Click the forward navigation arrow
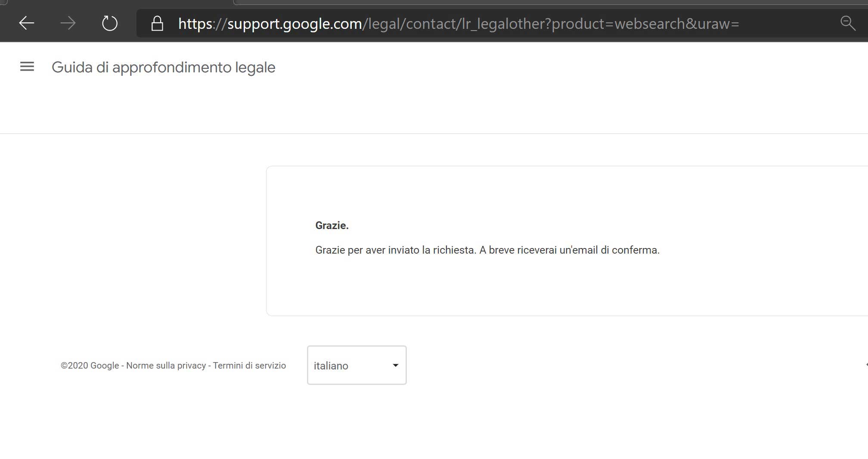Screen dimensions: 868x459 tap(68, 23)
